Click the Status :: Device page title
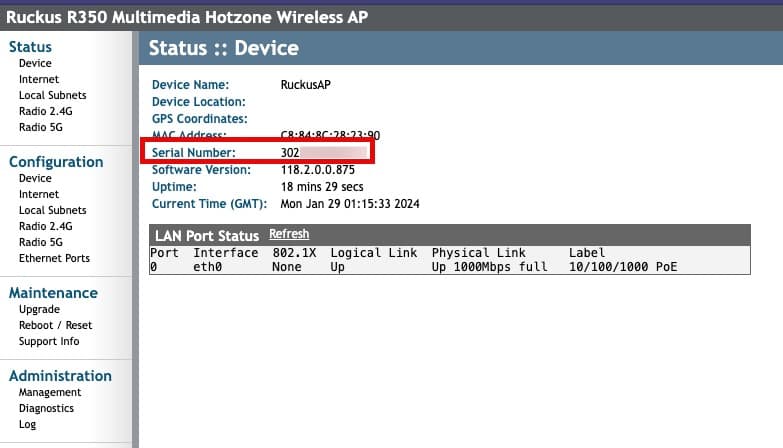The width and height of the screenshot is (783, 448). (x=224, y=48)
